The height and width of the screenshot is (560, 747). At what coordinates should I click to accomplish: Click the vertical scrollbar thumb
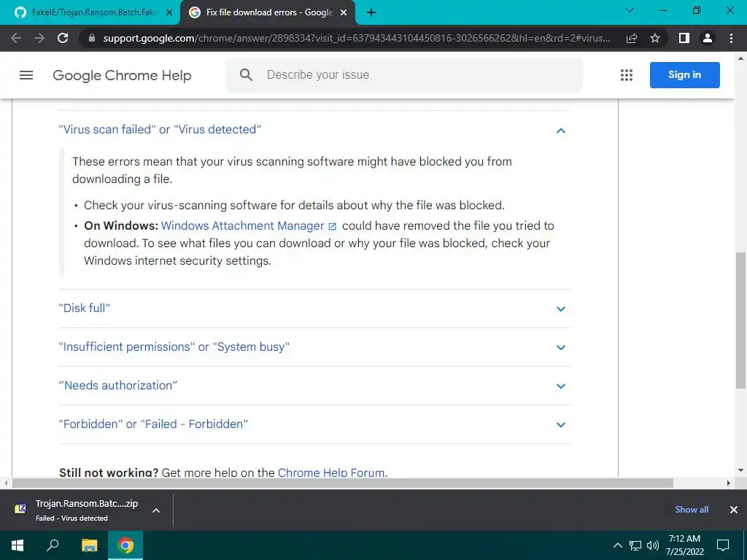[x=740, y=320]
